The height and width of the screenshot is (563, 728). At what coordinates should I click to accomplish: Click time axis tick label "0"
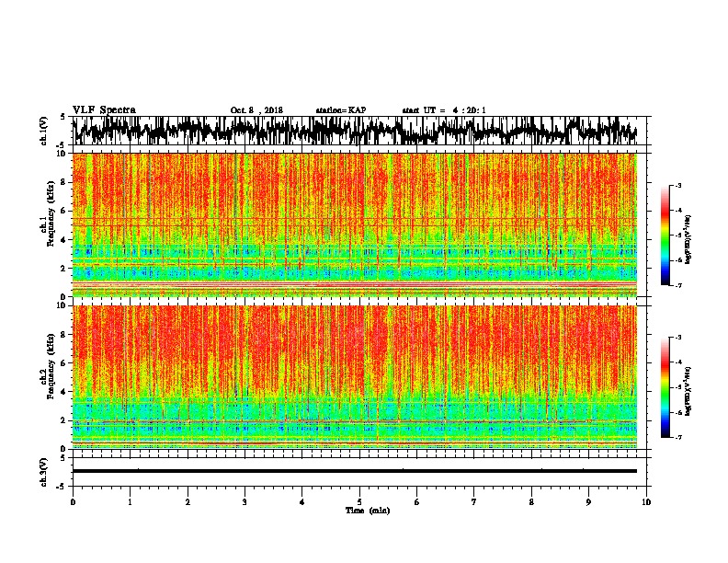pos(73,501)
